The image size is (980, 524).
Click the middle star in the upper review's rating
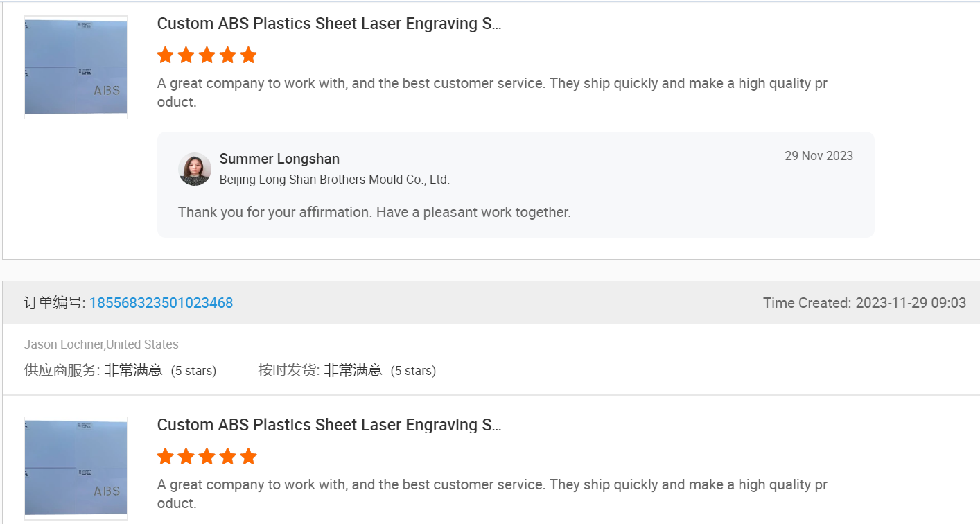(207, 55)
